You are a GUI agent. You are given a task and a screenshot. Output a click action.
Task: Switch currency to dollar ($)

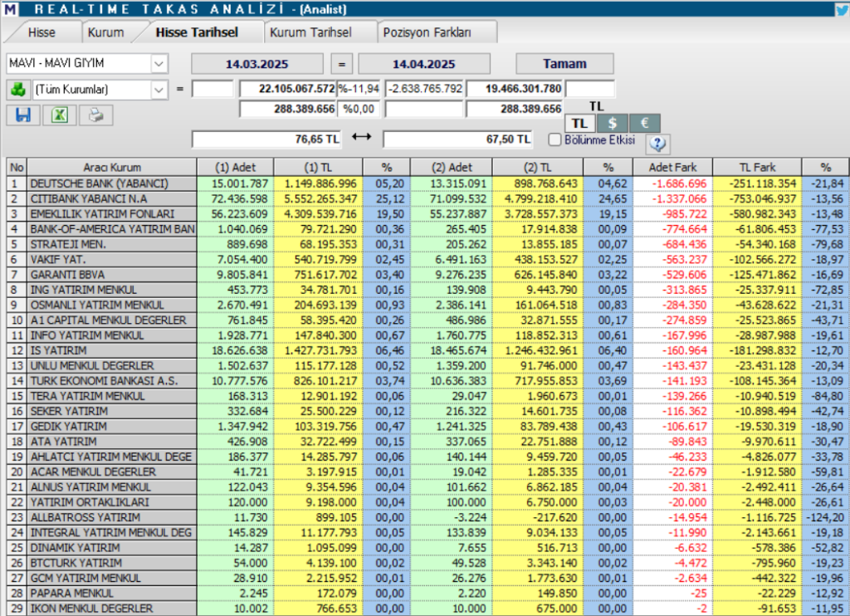coord(613,123)
